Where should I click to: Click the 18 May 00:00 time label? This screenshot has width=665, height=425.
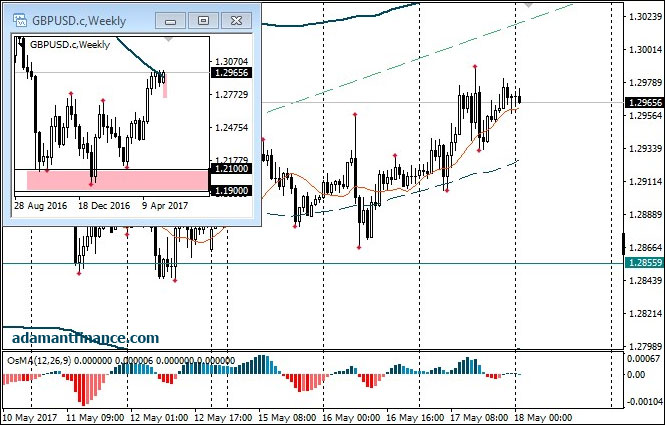543,417
